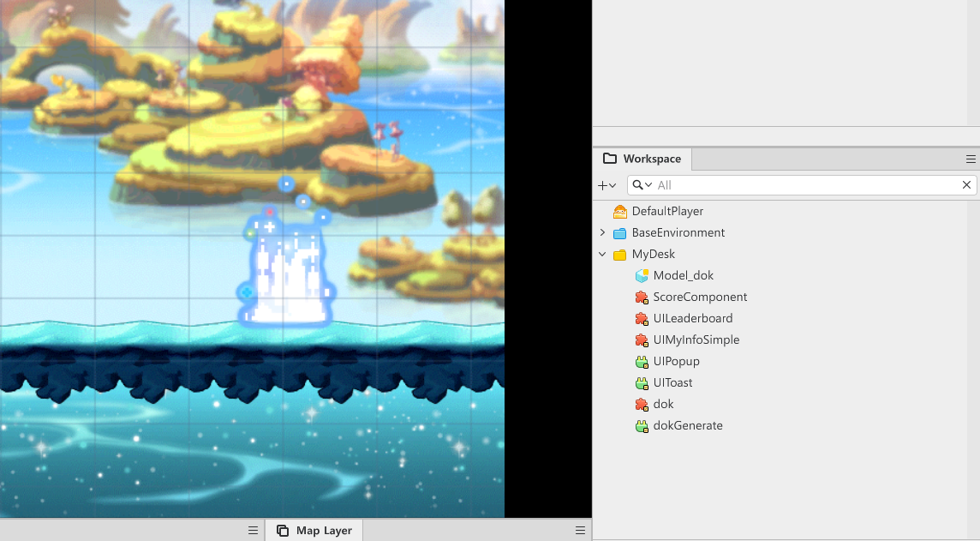Open the hamburger menu left of Map Layer tab
This screenshot has width=980, height=541.
[253, 531]
